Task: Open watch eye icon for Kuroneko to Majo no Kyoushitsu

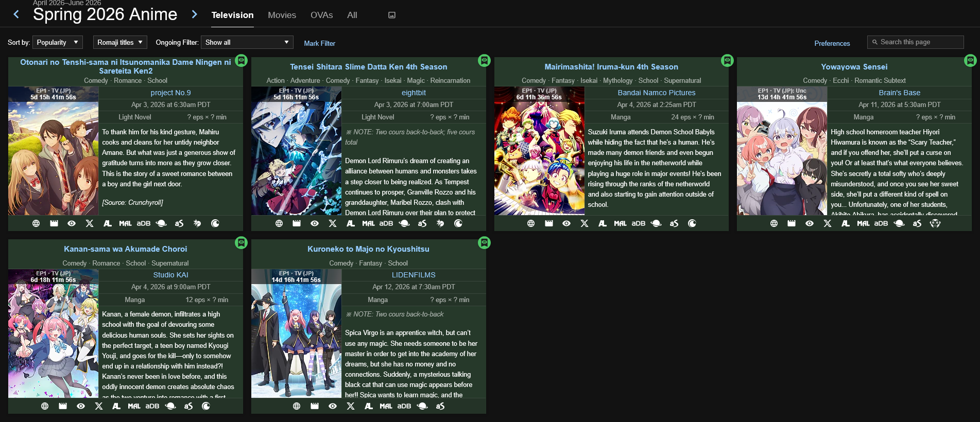Action: pos(333,406)
